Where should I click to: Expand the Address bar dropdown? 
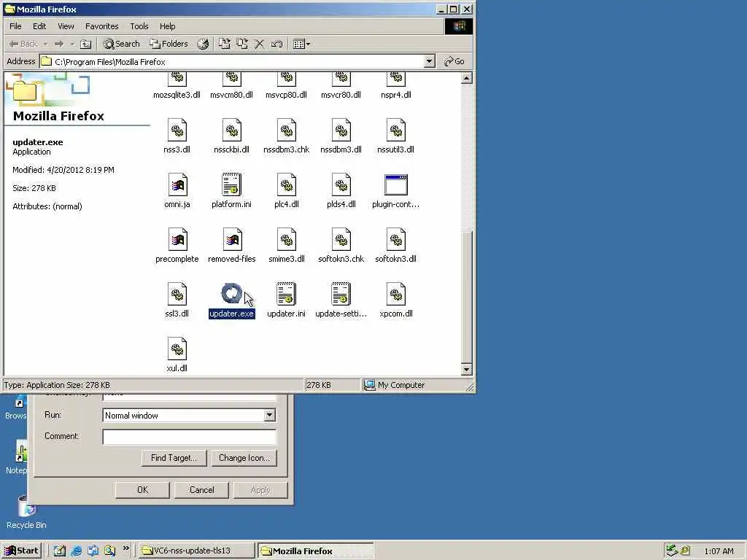429,61
